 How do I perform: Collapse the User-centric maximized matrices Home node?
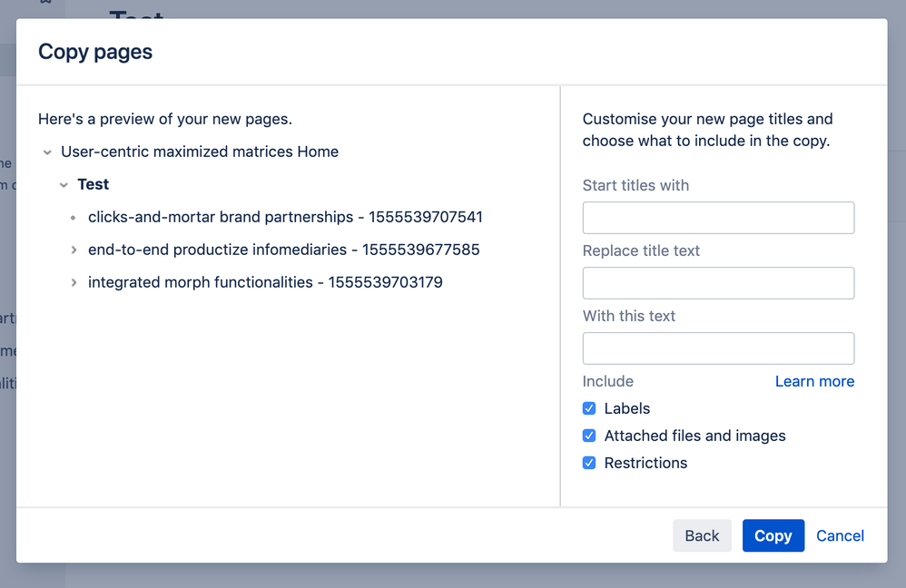click(x=47, y=152)
